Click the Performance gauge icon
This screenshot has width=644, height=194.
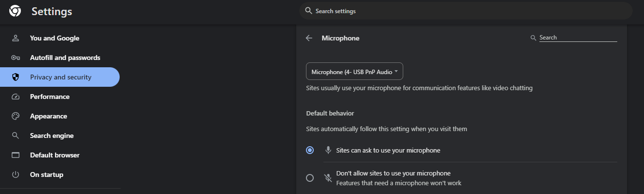pos(16,97)
